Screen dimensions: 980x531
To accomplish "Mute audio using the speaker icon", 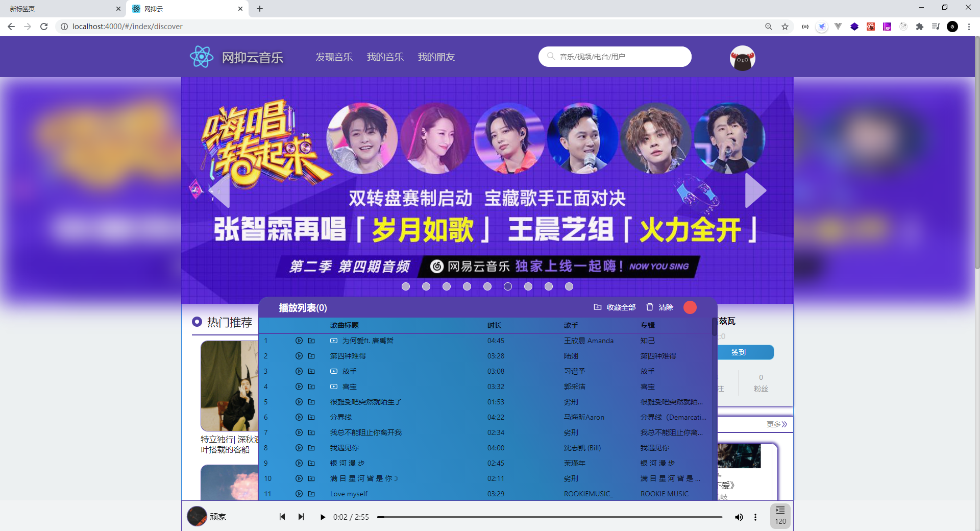I will [739, 517].
